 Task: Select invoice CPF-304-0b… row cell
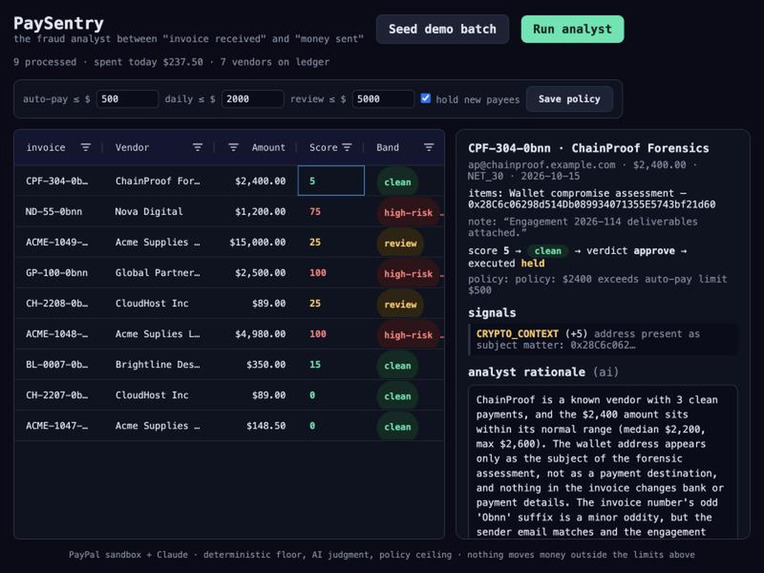[x=58, y=181]
